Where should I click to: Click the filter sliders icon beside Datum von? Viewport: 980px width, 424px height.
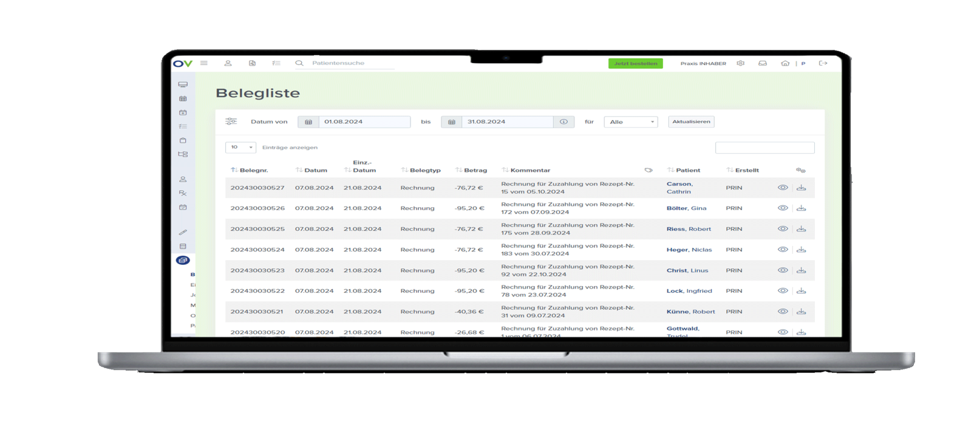[x=231, y=121]
